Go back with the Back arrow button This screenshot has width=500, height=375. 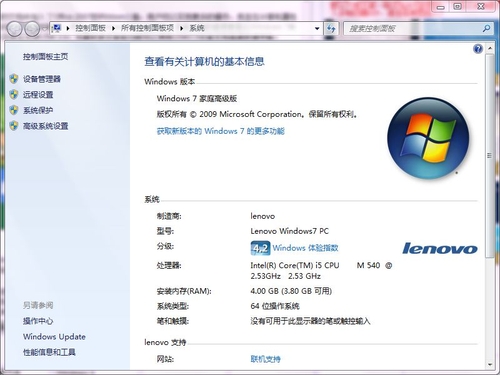point(14,29)
